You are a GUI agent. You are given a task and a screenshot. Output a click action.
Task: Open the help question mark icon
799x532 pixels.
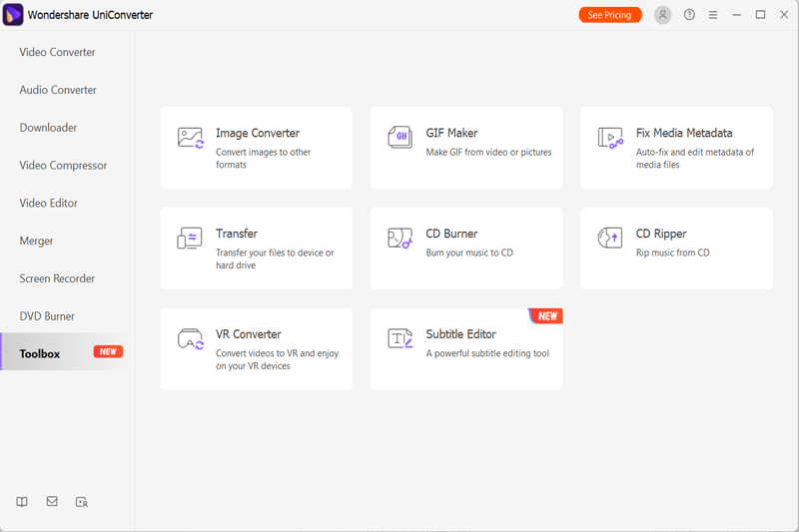pyautogui.click(x=689, y=15)
